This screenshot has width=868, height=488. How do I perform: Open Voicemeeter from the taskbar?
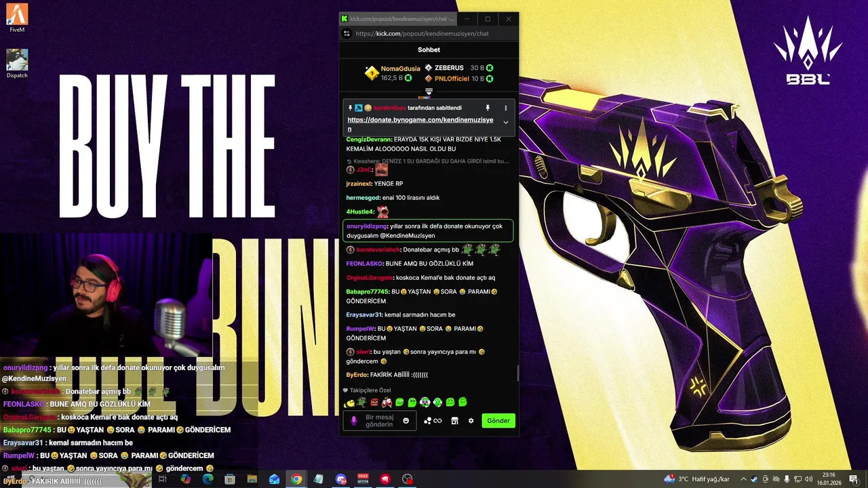[x=363, y=479]
